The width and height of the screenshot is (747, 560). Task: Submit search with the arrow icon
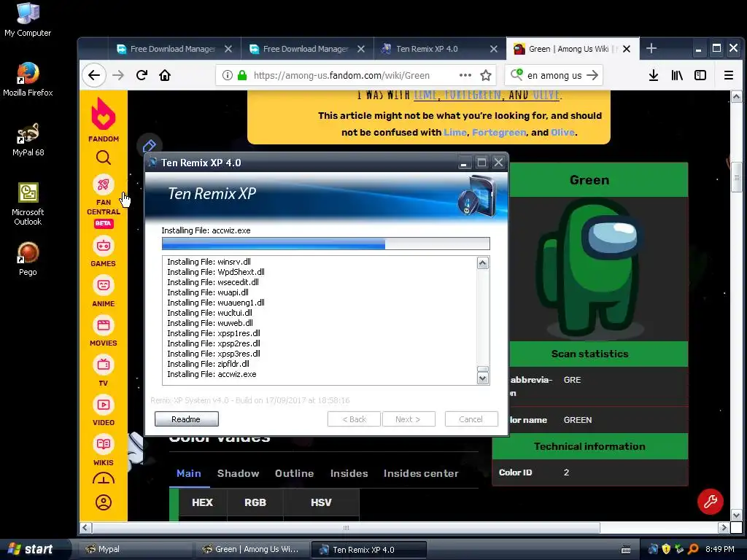592,75
